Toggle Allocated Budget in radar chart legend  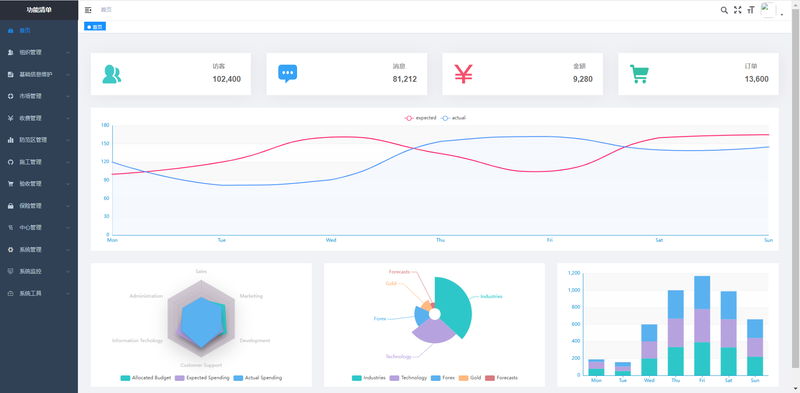[x=146, y=378]
